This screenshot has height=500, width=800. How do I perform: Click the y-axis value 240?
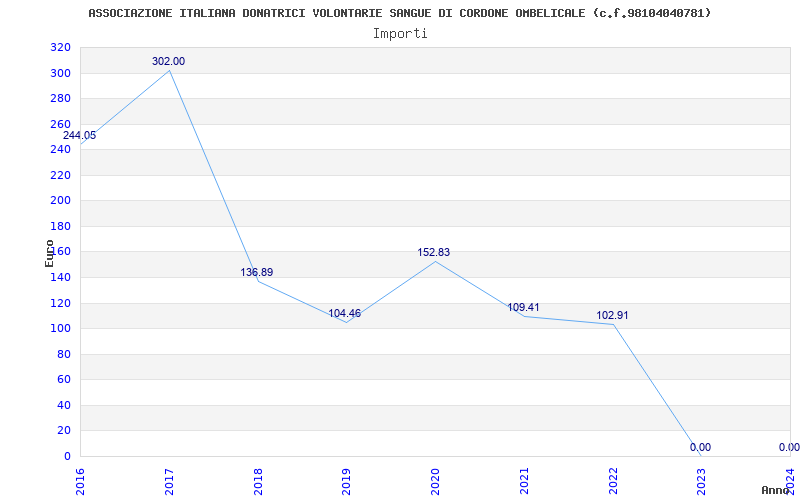pos(61,149)
